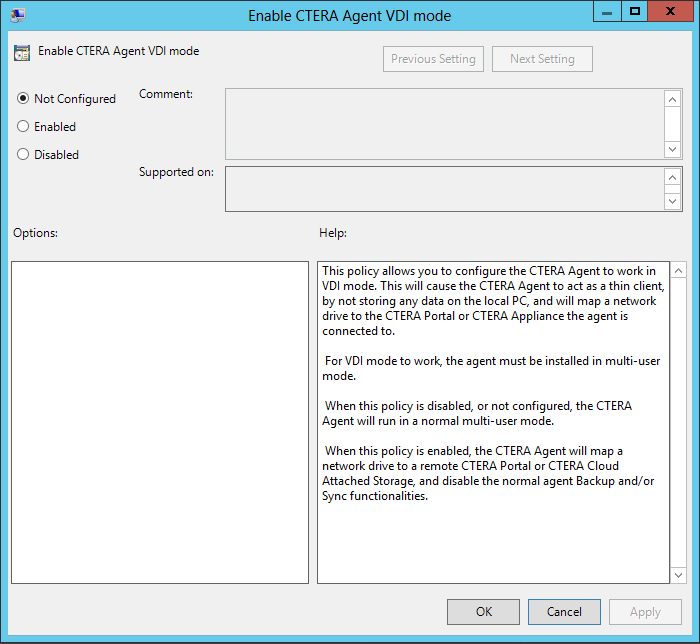Image resolution: width=700 pixels, height=644 pixels.
Task: Click inside the Comment text box
Action: (444, 124)
